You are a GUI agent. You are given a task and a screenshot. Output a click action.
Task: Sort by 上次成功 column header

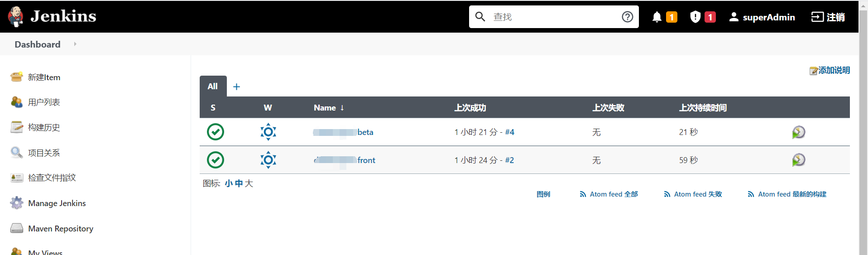click(x=470, y=108)
